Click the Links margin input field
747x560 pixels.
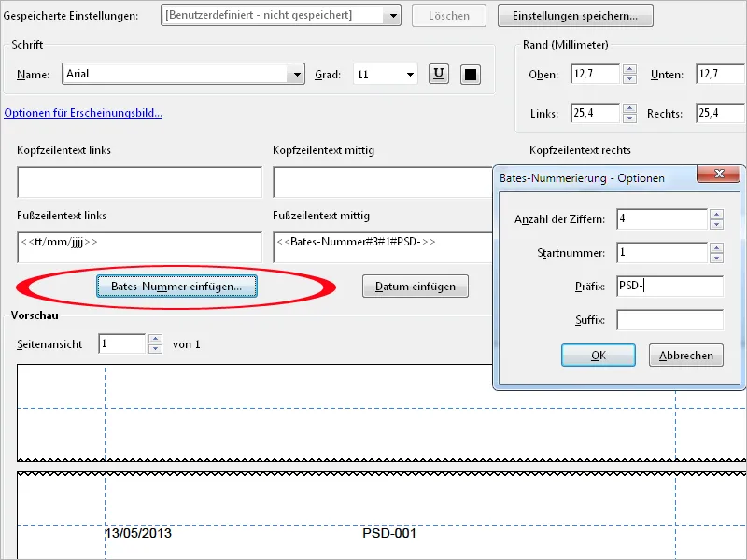pyautogui.click(x=596, y=113)
